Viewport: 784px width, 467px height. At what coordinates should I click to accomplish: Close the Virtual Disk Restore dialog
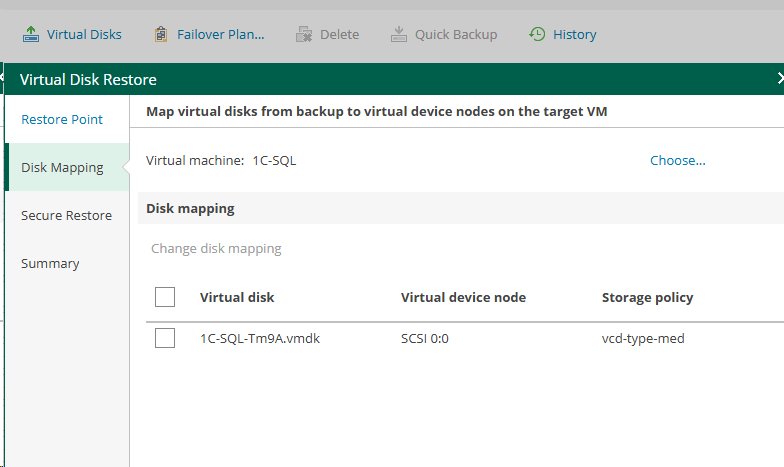point(779,79)
